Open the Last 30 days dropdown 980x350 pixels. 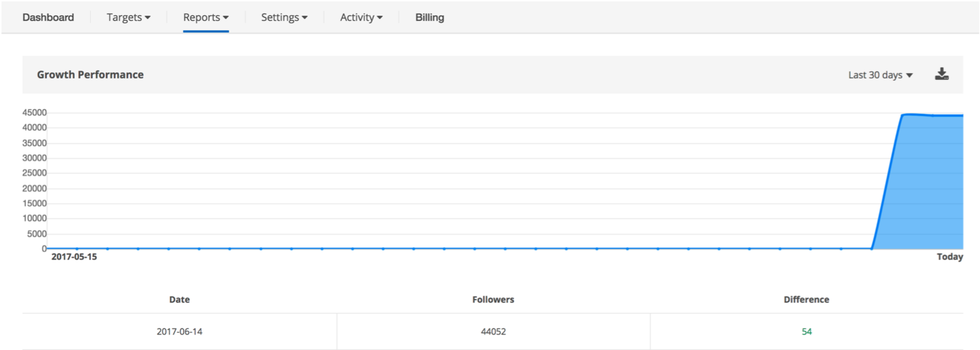click(x=880, y=75)
